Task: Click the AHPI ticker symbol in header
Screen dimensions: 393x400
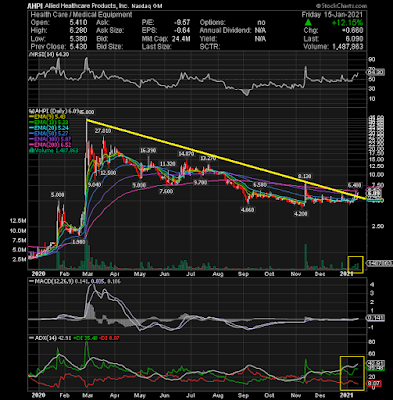Action: click(34, 6)
